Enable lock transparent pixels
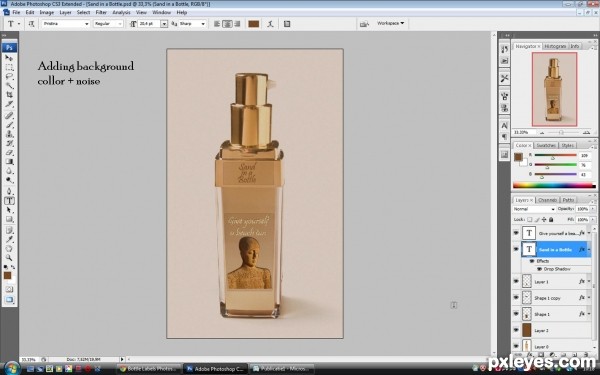The height and width of the screenshot is (375, 600). click(530, 220)
